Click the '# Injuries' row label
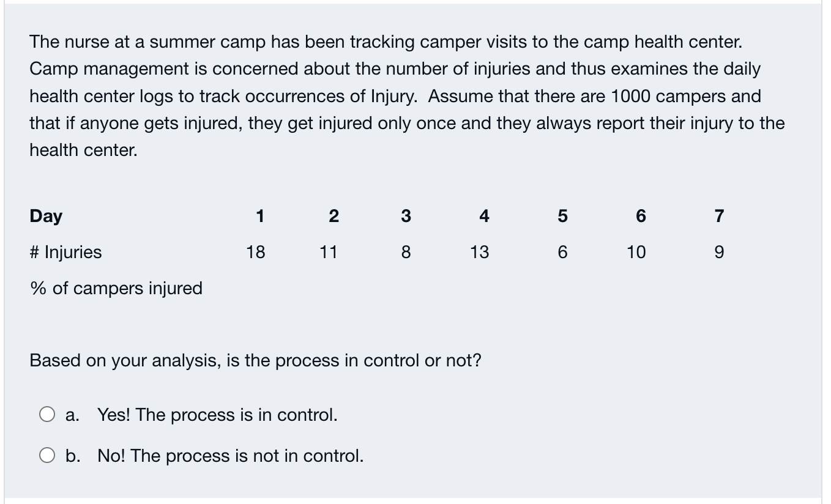831x504 pixels. pyautogui.click(x=65, y=251)
